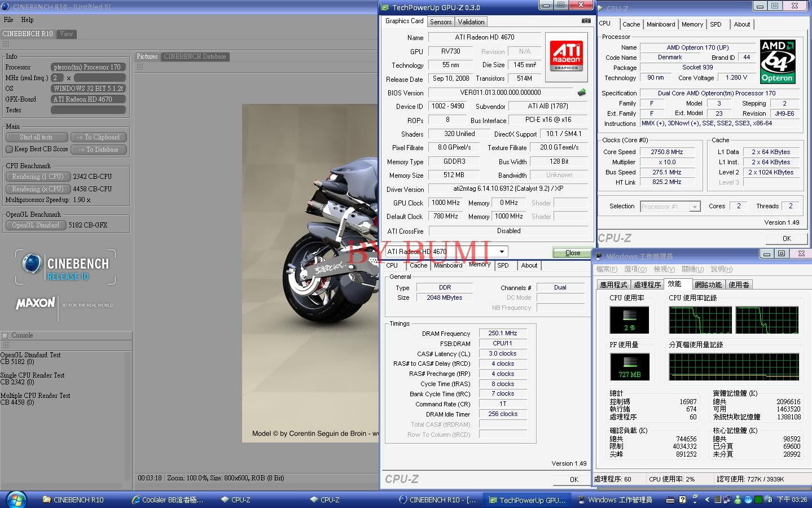
Task: Click the MAXON logo
Action: (36, 303)
